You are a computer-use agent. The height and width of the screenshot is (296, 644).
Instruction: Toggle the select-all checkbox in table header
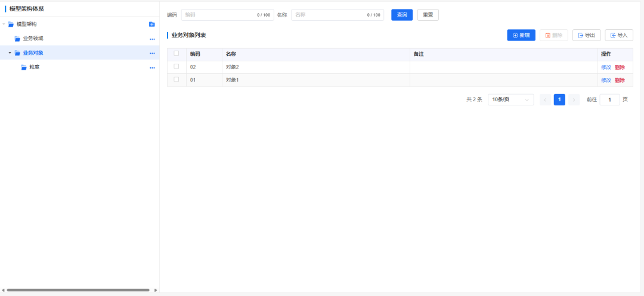coord(176,53)
